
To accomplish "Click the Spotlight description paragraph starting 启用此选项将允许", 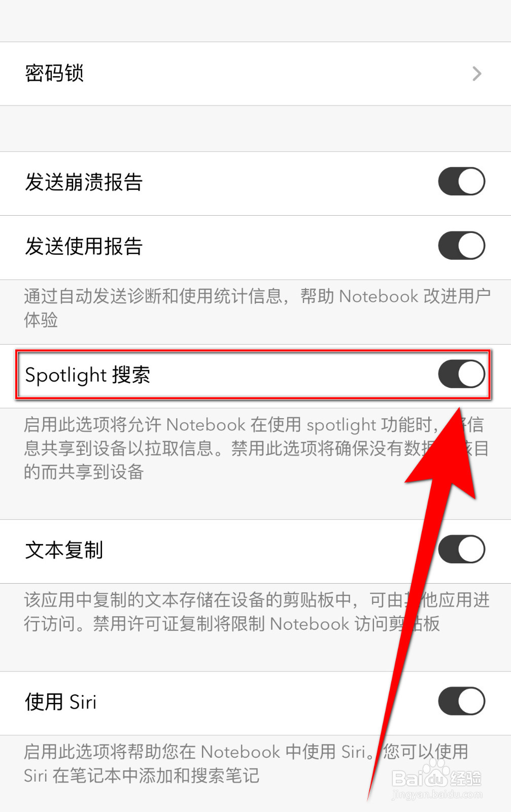I will coord(256,448).
